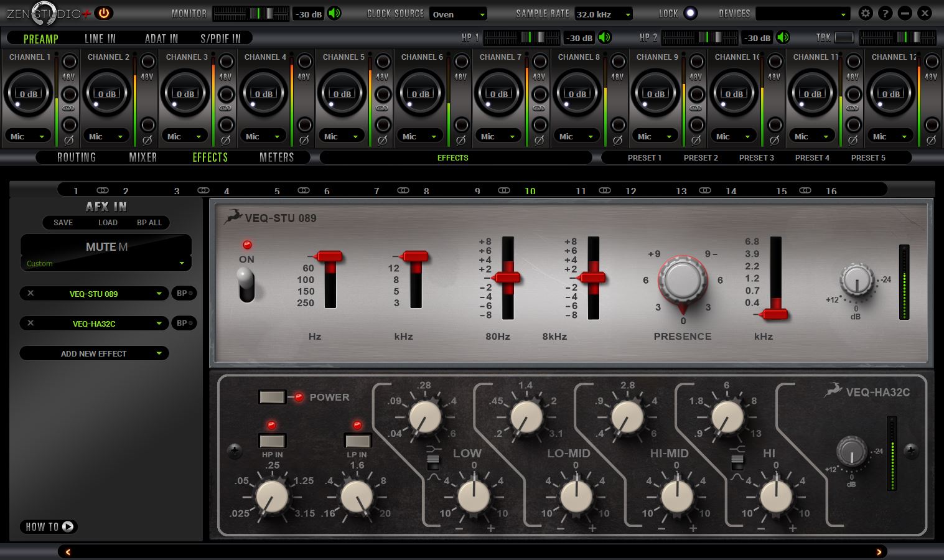The width and height of the screenshot is (944, 560).
Task: Click the orange power button beside Zen Studio logo
Action: click(x=104, y=12)
